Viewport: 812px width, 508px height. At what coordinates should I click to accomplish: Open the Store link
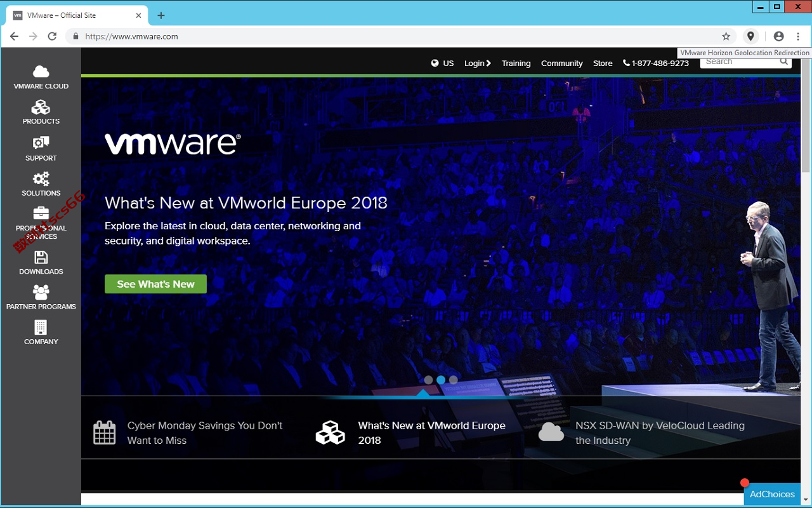(603, 63)
